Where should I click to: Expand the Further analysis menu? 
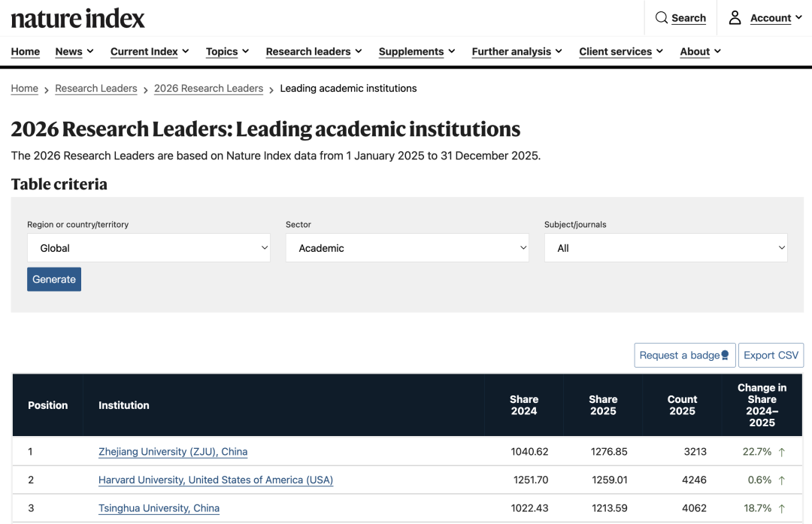coord(517,51)
